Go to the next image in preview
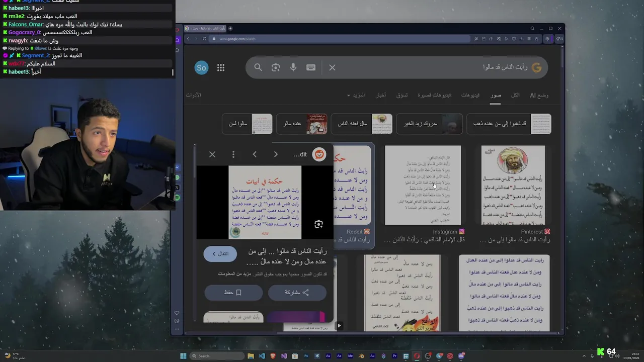Image resolution: width=644 pixels, height=362 pixels. tap(276, 154)
